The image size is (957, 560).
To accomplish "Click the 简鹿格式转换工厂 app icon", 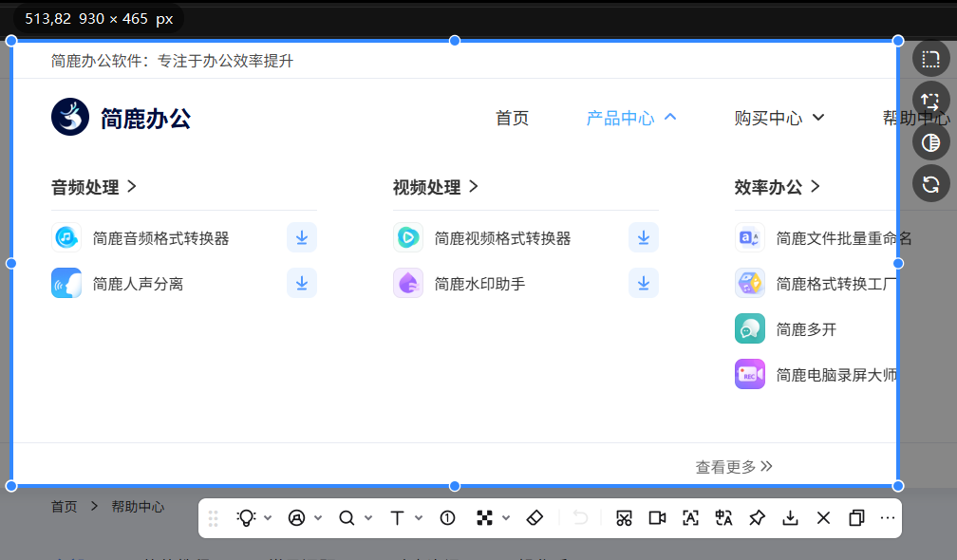I will 750,283.
